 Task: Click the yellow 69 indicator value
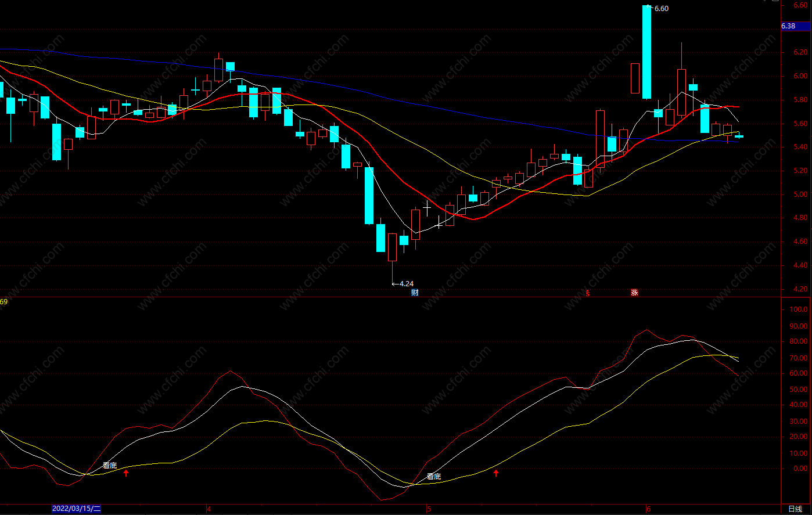click(x=3, y=301)
